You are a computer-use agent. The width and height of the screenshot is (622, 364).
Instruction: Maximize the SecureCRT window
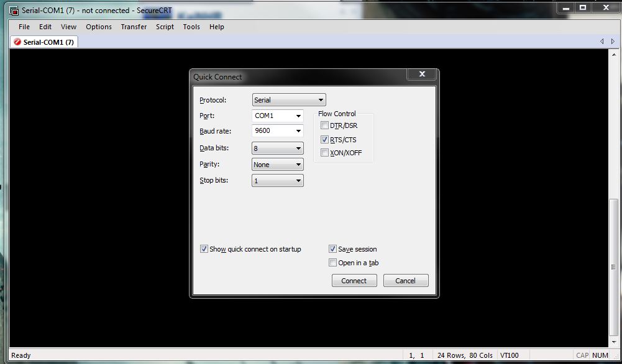pyautogui.click(x=583, y=7)
